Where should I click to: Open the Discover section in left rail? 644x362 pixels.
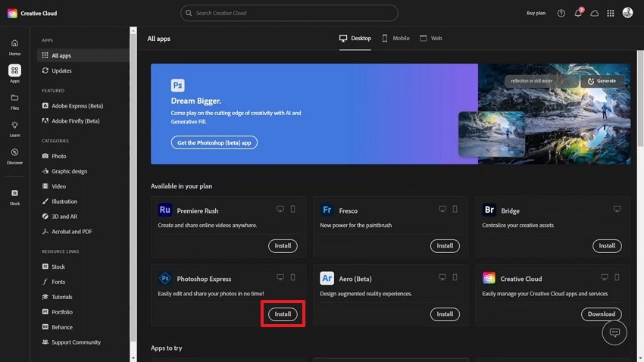point(15,156)
